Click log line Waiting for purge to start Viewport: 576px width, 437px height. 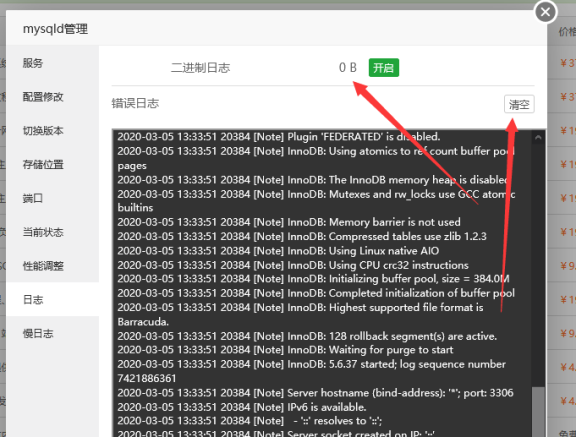pyautogui.click(x=285, y=350)
